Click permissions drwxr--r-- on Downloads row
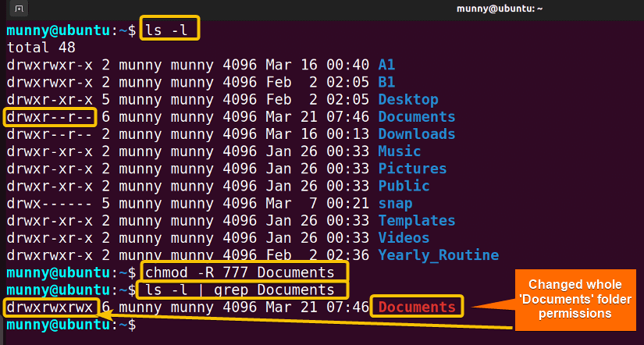 50,134
